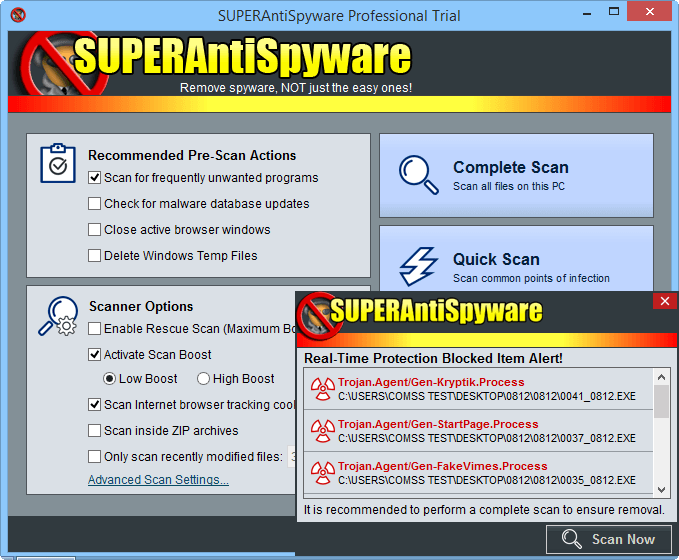
Task: Click the 0035_0812.EXE file path
Action: point(487,480)
